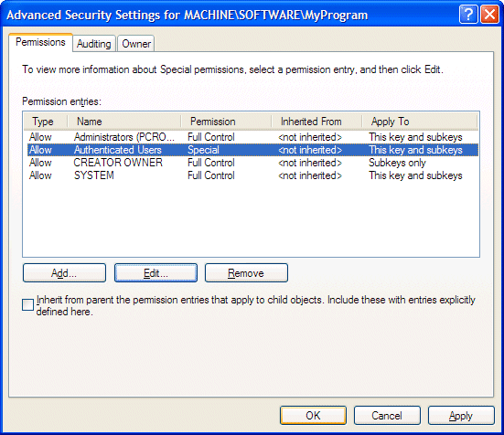
Task: Click the Help question mark icon
Action: click(468, 15)
